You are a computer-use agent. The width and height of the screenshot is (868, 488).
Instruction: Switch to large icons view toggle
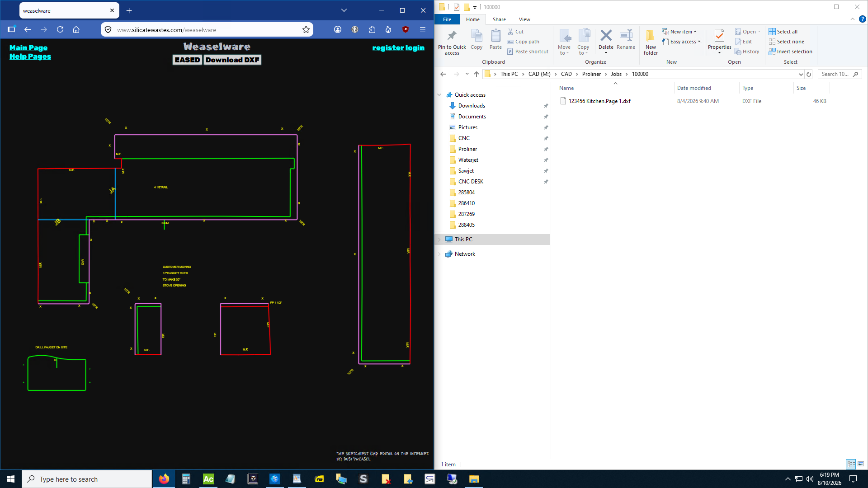(861, 464)
